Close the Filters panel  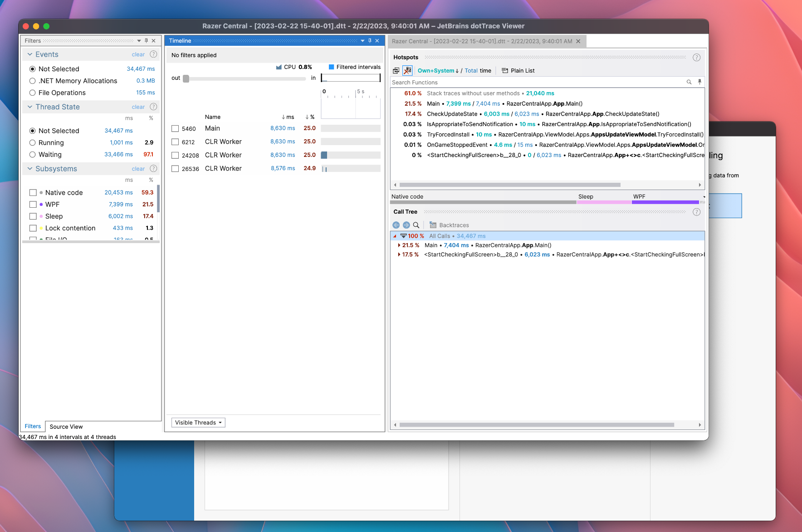154,41
